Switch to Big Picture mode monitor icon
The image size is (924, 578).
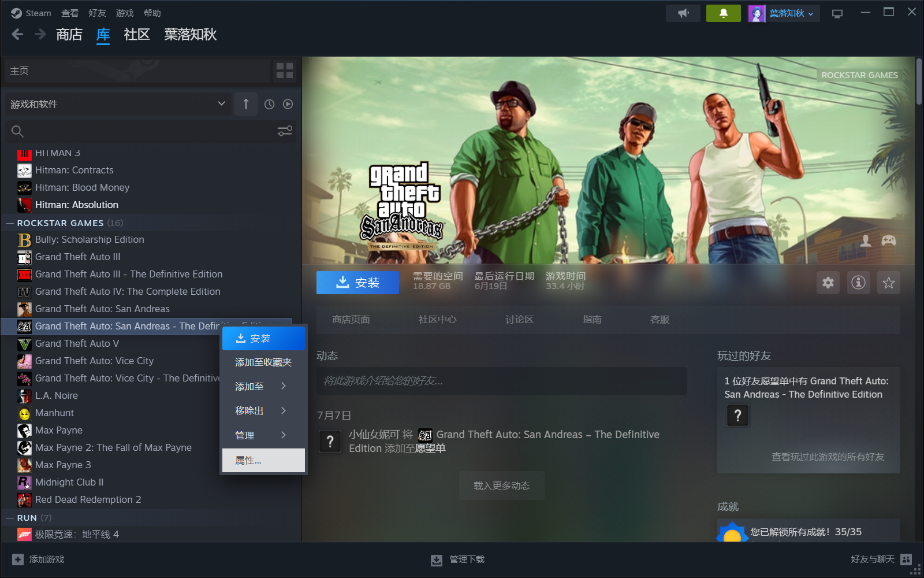coord(837,13)
